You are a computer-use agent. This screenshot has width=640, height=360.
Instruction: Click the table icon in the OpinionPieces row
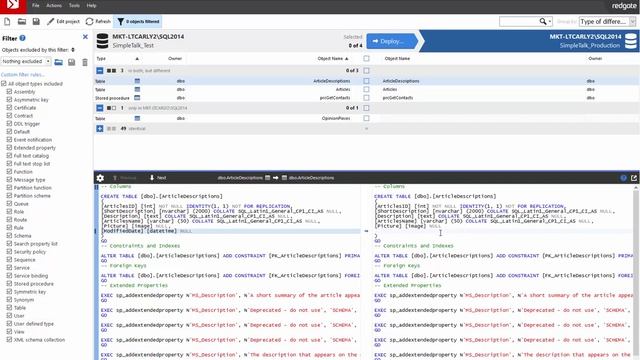tap(137, 118)
